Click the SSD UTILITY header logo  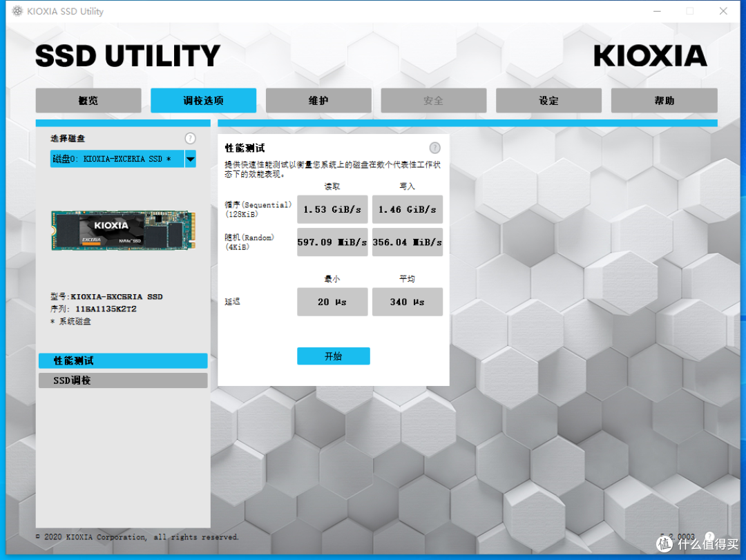pyautogui.click(x=128, y=57)
